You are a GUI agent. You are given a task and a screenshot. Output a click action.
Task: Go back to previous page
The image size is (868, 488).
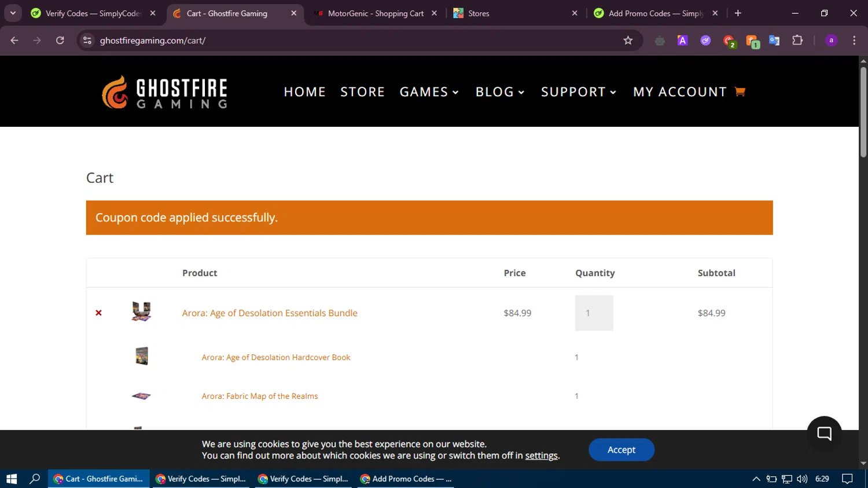tap(14, 41)
